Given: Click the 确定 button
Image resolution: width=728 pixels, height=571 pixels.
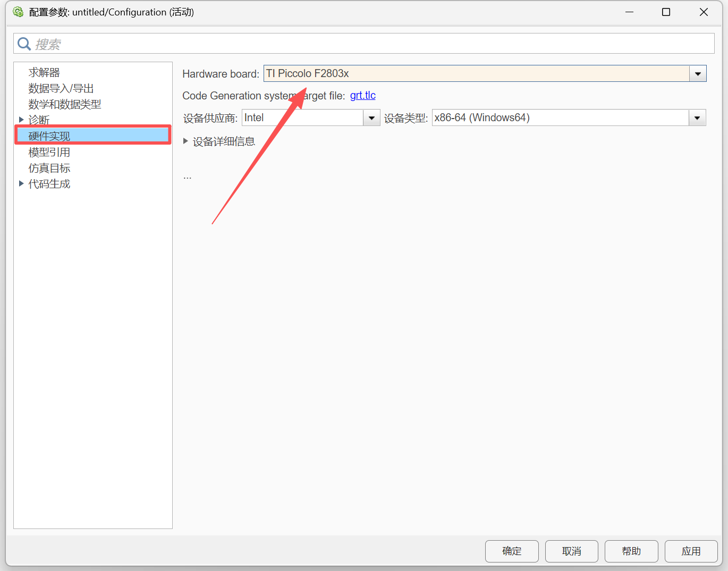Looking at the screenshot, I should (x=512, y=551).
